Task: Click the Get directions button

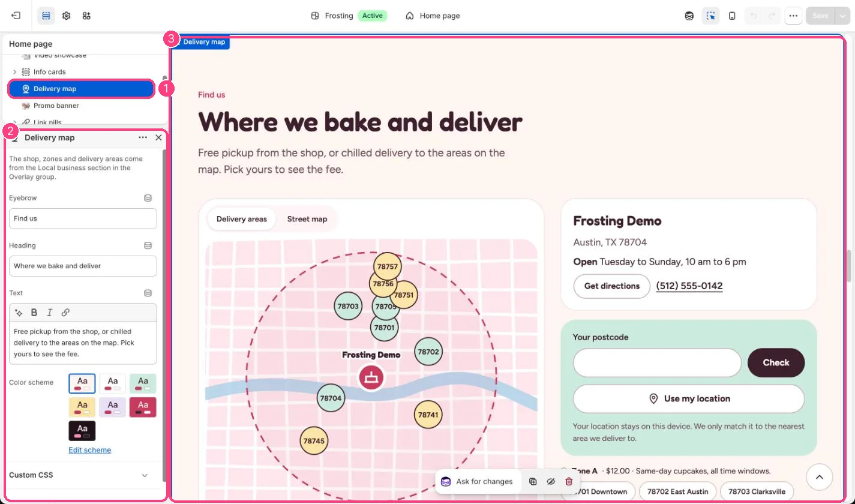Action: (612, 286)
